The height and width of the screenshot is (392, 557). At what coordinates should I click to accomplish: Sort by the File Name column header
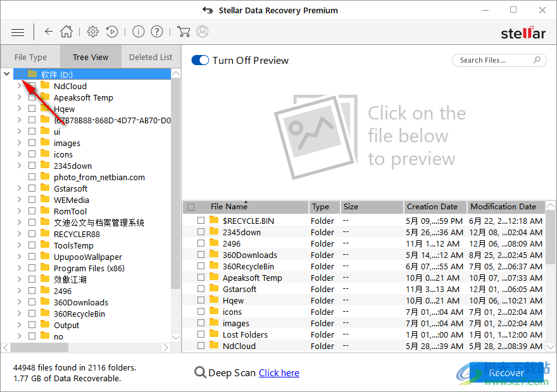click(x=245, y=207)
